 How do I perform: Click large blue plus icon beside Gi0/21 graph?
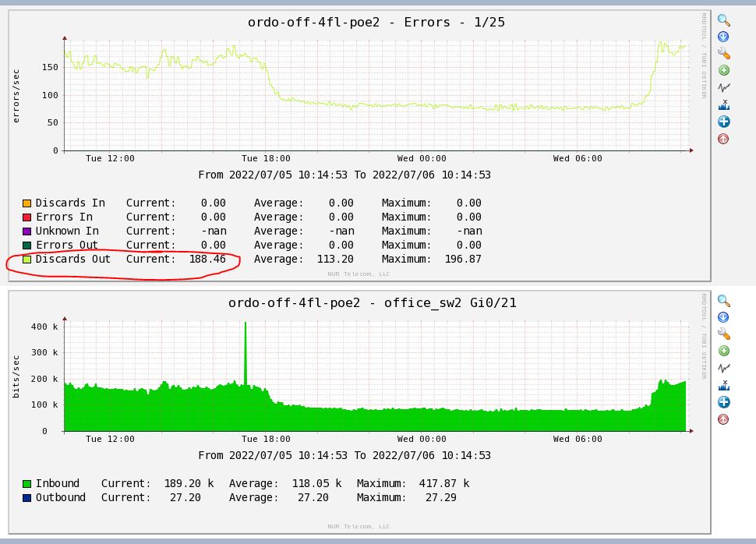tap(723, 402)
